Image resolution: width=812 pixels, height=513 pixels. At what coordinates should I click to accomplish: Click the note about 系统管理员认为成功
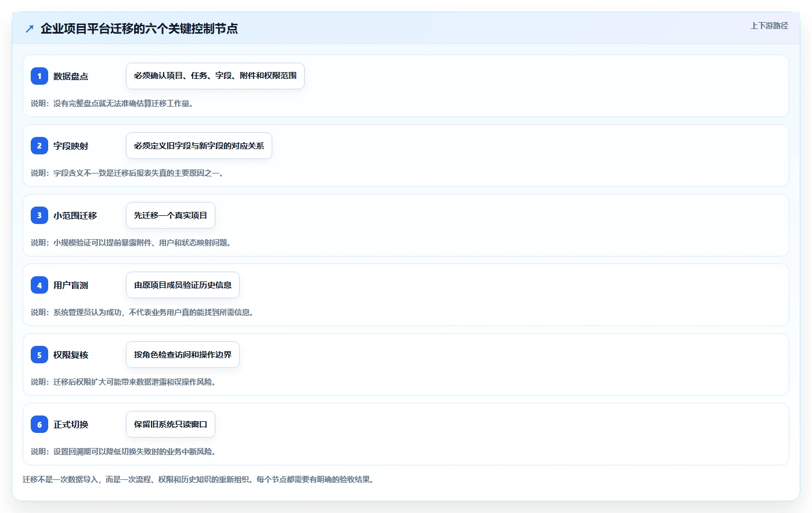143,312
